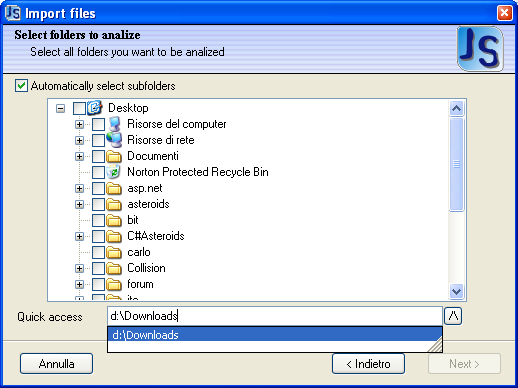Image resolution: width=518 pixels, height=388 pixels.
Task: Select the Risorse di rete label
Action: 161,140
